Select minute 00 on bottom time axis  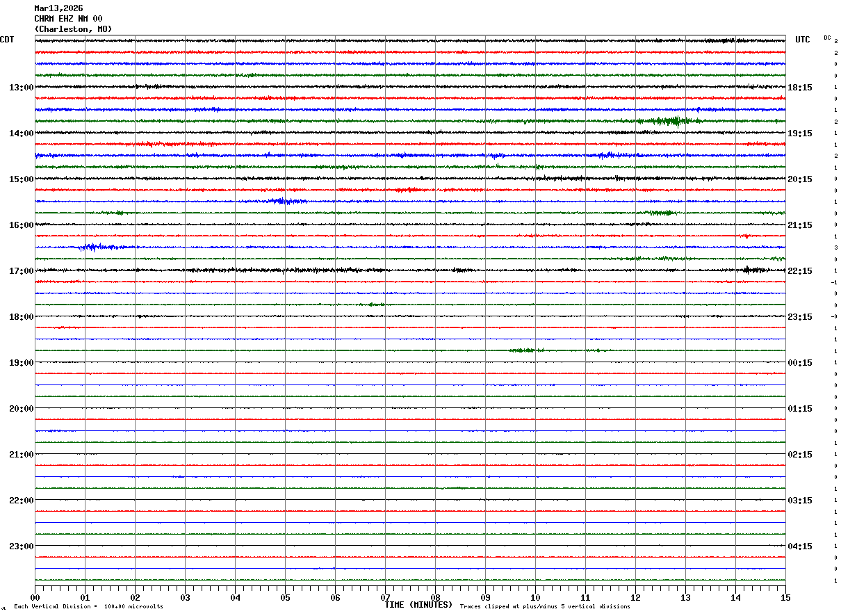point(35,597)
